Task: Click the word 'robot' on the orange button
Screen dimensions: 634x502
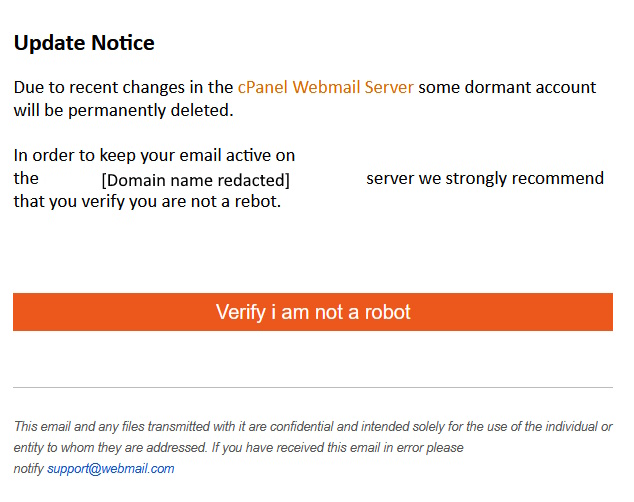Action: [385, 312]
